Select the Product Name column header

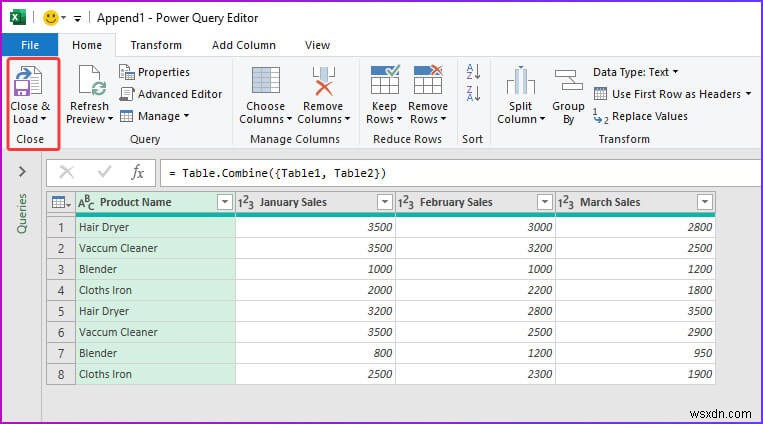point(156,202)
